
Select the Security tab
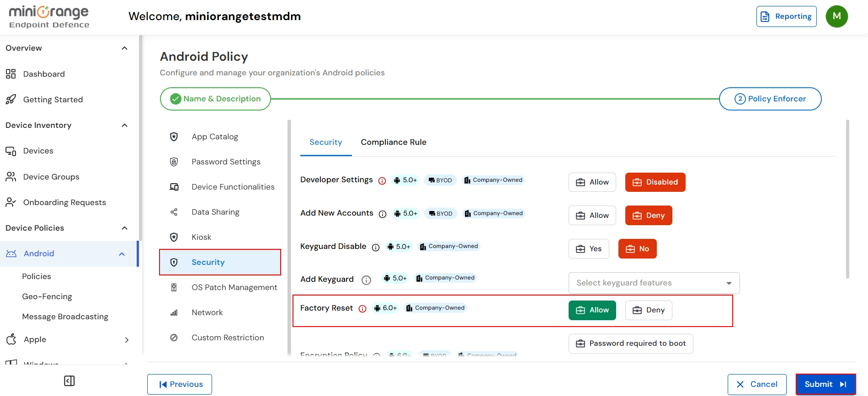click(x=326, y=142)
